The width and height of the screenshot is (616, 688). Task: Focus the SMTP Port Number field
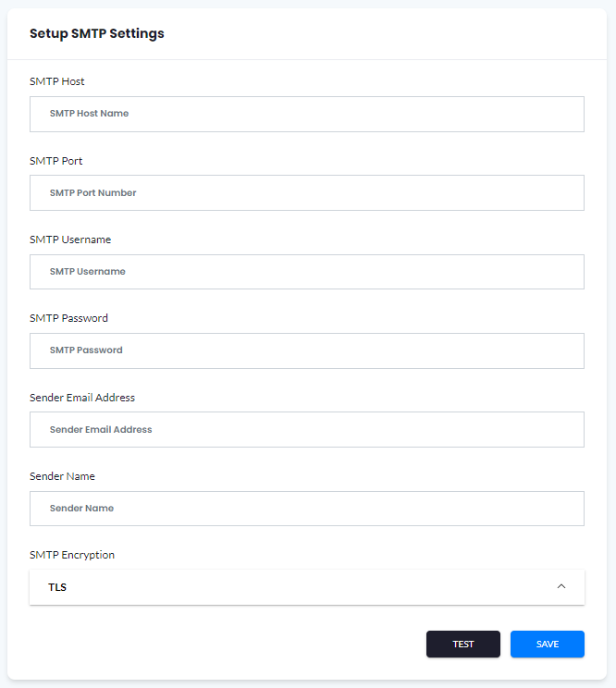coord(306,193)
